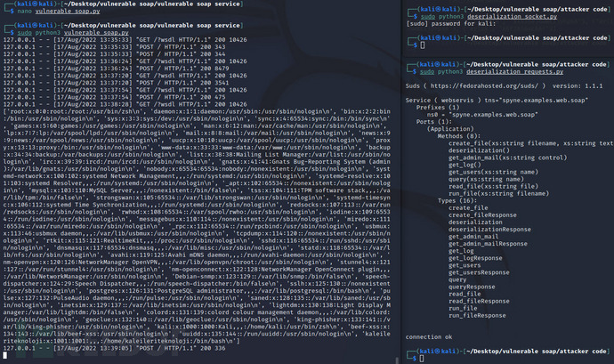Screen dimensions: 614x364
Task: Click the block cursor in the bottom-right terminal prompt
Action: [x=422, y=359]
